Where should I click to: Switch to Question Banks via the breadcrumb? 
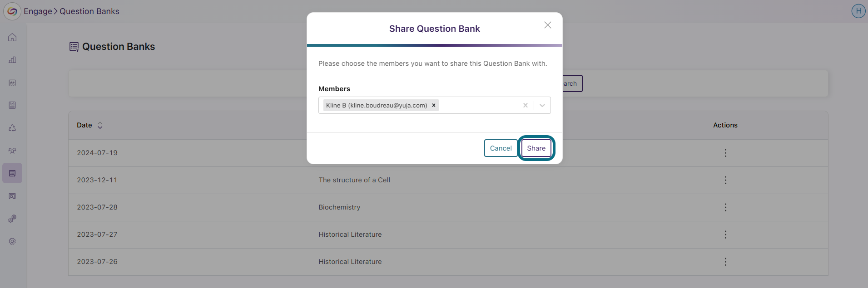click(89, 11)
